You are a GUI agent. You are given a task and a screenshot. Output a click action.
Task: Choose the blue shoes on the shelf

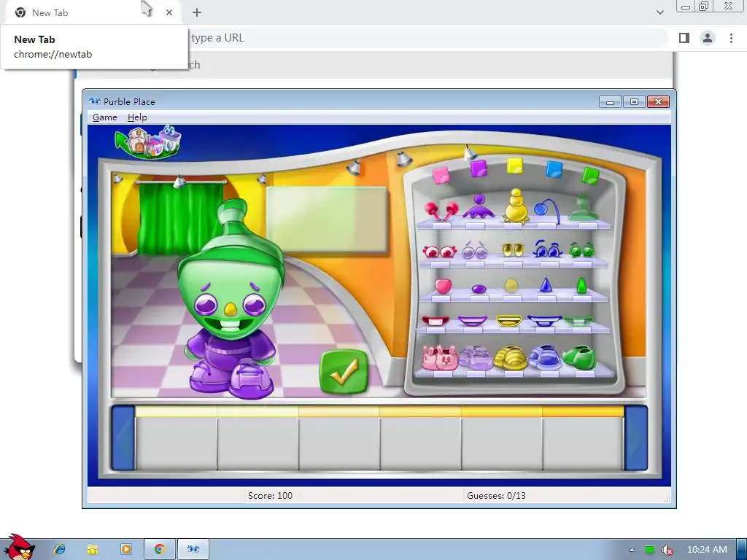[x=545, y=357]
